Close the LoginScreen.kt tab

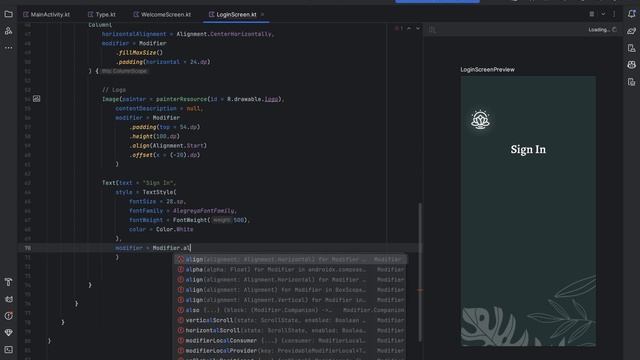point(262,14)
